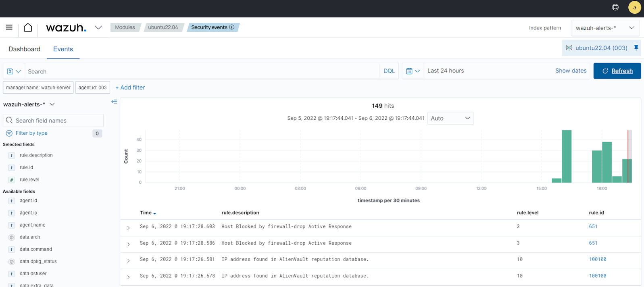Image resolution: width=644 pixels, height=287 pixels.
Task: Open the help/support lifebuoy icon
Action: pyautogui.click(x=615, y=7)
